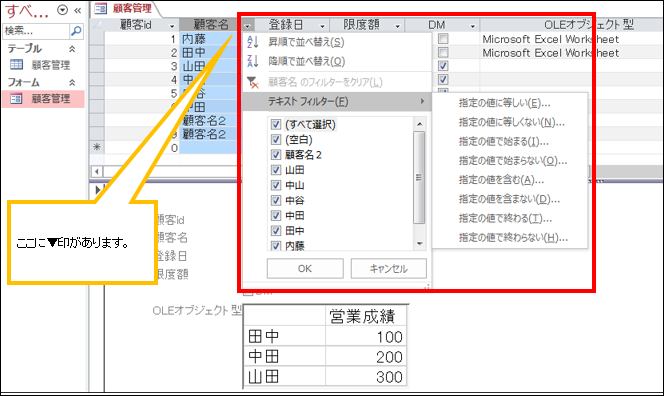The image size is (664, 396).
Task: Collapse the navigation pane with double chevron
Action: (77, 10)
